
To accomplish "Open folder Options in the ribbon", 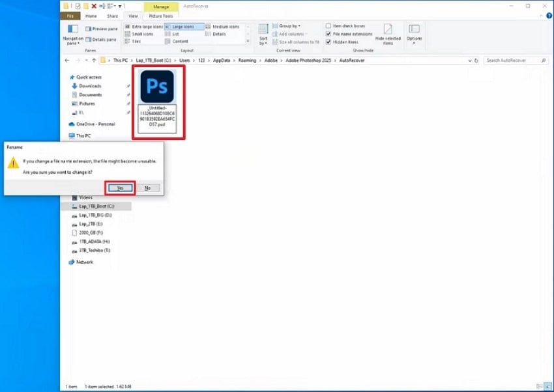I will coord(415,33).
